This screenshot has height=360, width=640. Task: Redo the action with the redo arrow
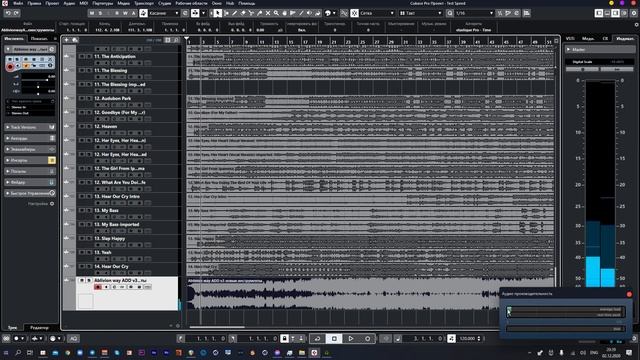coord(16,13)
